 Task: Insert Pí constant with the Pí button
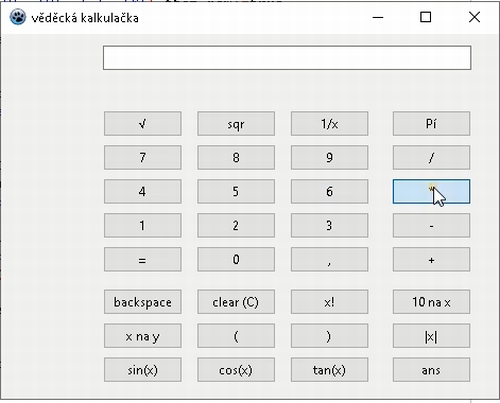(x=431, y=124)
